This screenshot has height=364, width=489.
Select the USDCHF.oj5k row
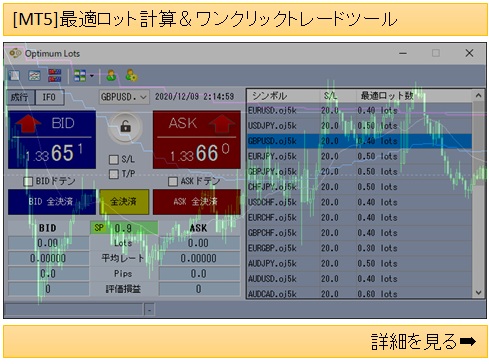359,202
